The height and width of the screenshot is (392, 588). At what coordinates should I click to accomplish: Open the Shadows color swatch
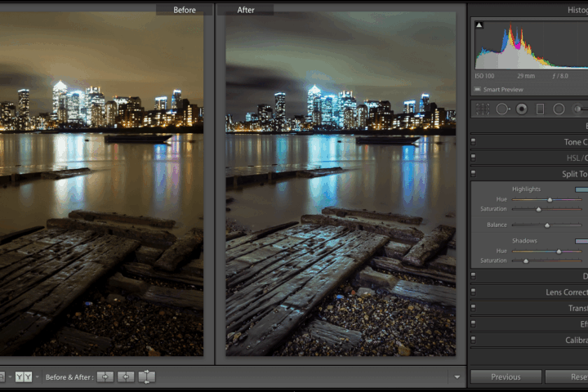[581, 241]
